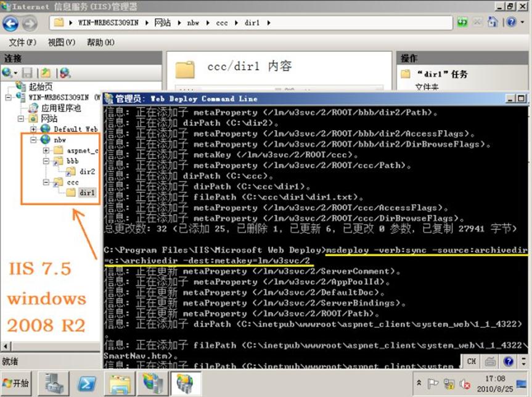The width and height of the screenshot is (532, 397).
Task: Show hidden icons in the system tray
Action: [419, 383]
